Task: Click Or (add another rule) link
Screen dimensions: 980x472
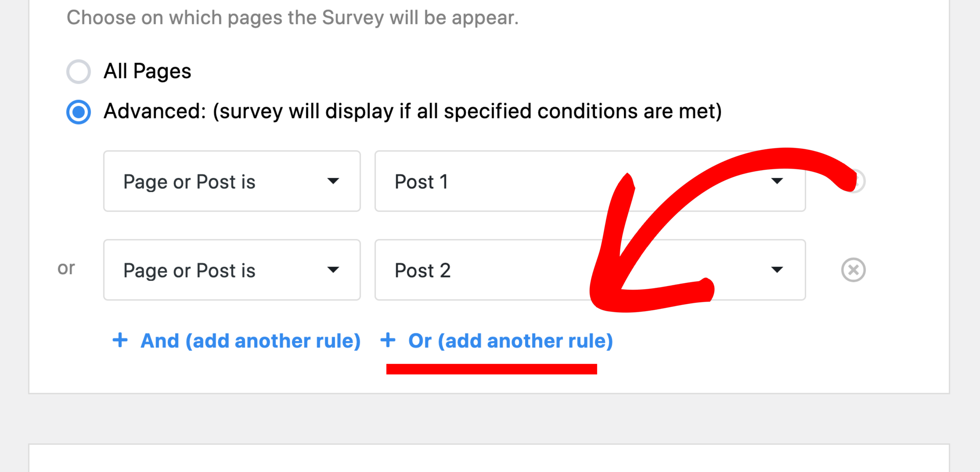Action: [x=511, y=341]
